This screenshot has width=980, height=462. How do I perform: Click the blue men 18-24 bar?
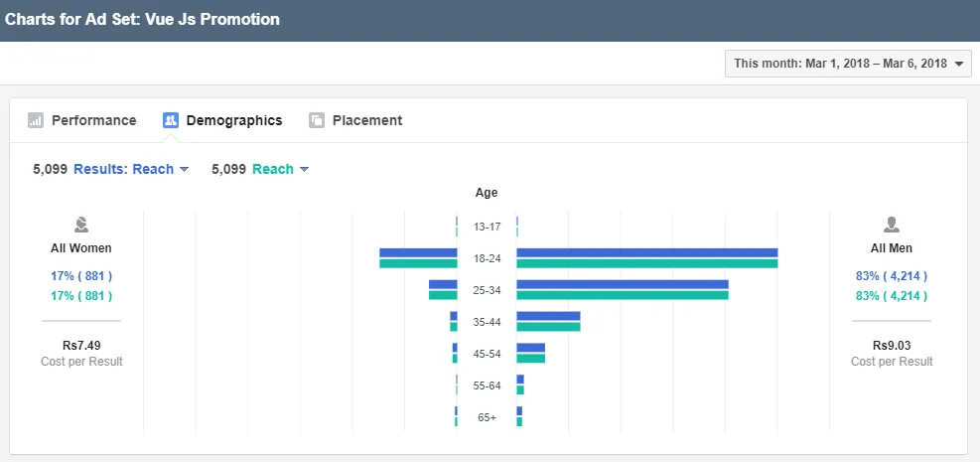646,252
